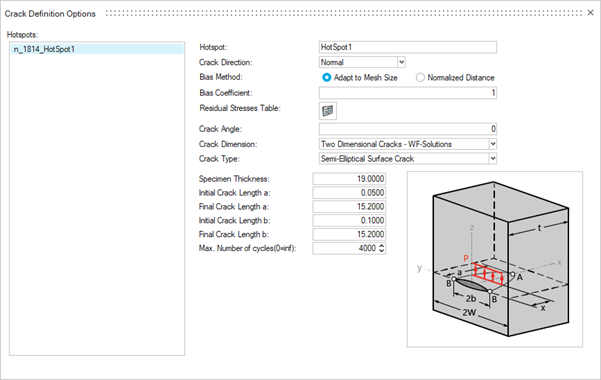Open the Residual Stresses Table editor
601x380 pixels.
[328, 111]
